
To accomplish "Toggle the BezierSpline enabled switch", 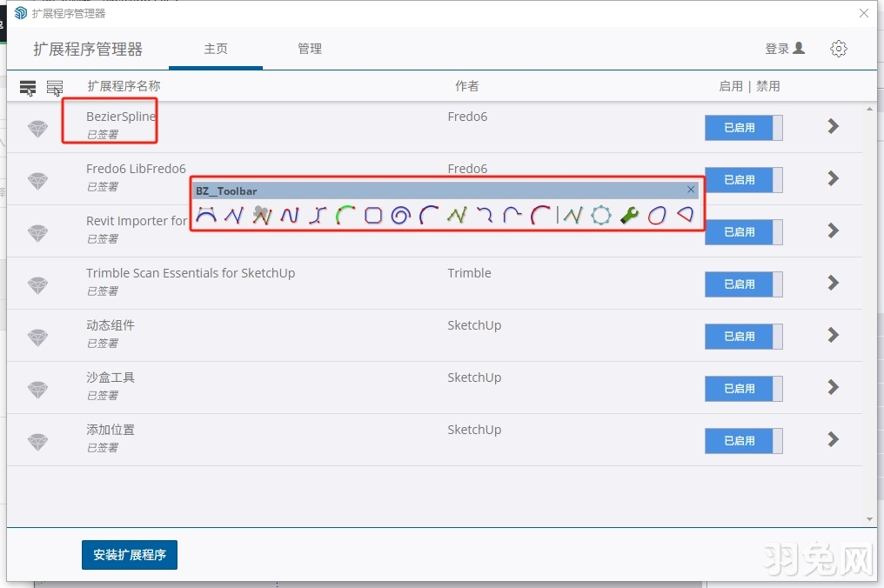I will point(743,128).
